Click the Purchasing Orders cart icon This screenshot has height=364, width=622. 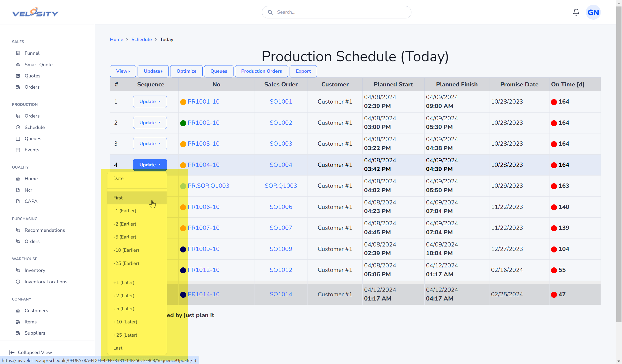tap(18, 241)
